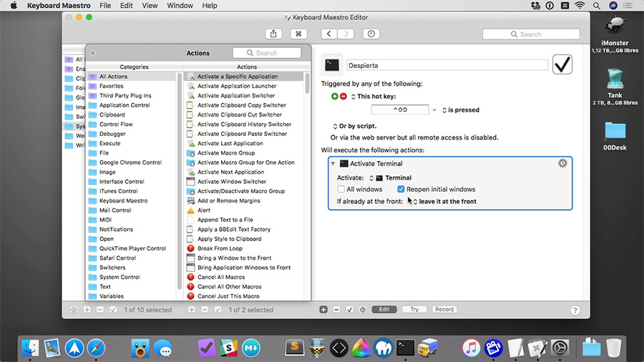
Task: Click the clock recents toolbar icon
Action: (371, 34)
